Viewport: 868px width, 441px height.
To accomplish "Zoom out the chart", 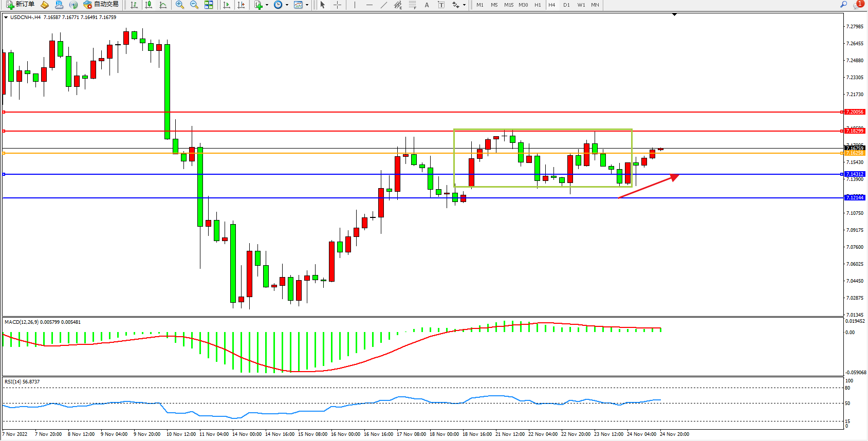I will coord(194,5).
